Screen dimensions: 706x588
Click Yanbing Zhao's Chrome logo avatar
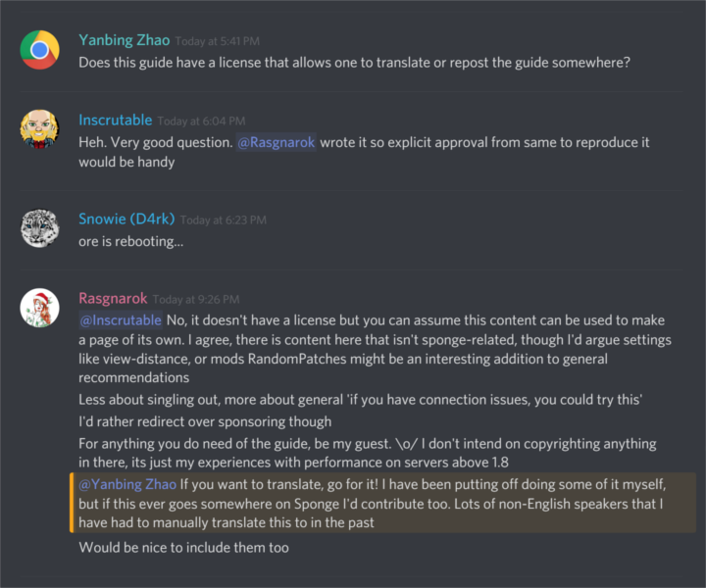[x=39, y=49]
